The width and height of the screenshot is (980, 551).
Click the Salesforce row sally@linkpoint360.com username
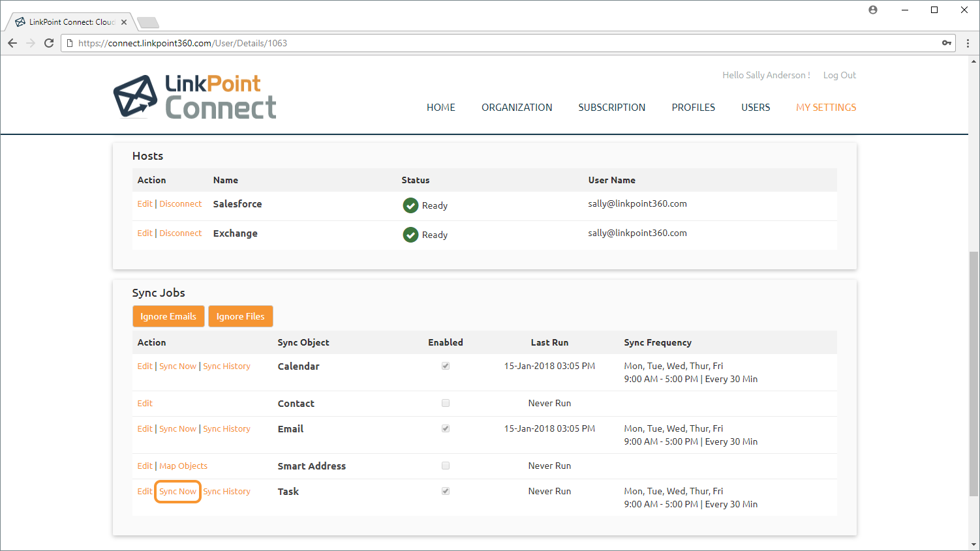[637, 203]
